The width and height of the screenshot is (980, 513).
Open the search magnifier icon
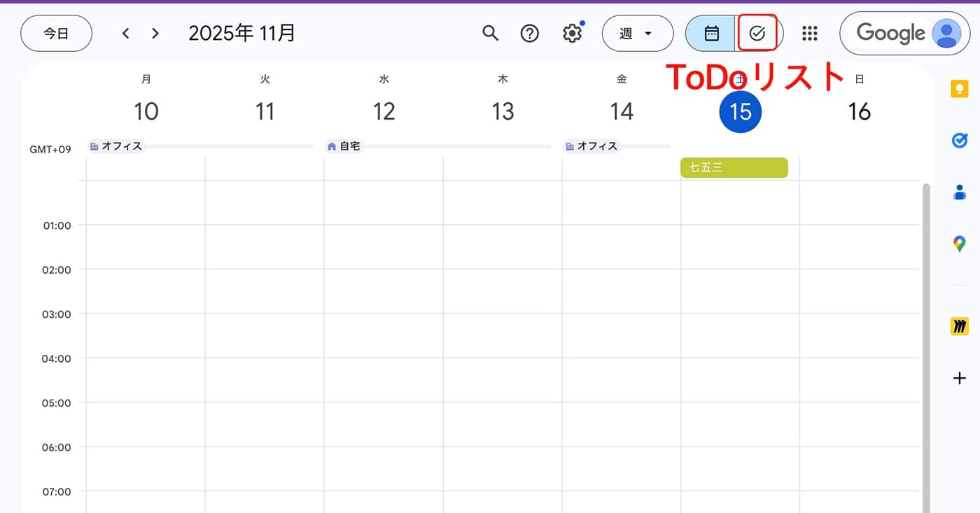point(491,33)
